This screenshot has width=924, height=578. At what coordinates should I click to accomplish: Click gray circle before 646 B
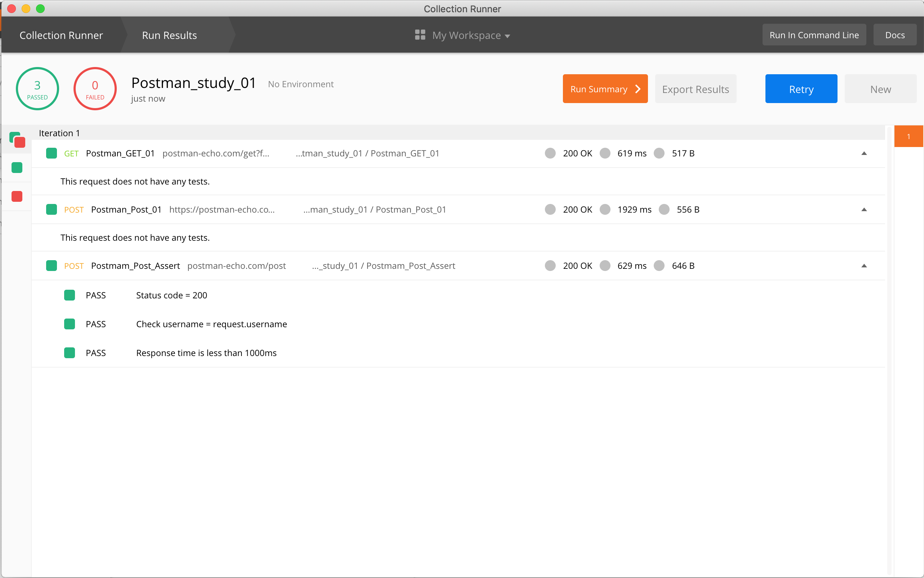click(659, 266)
